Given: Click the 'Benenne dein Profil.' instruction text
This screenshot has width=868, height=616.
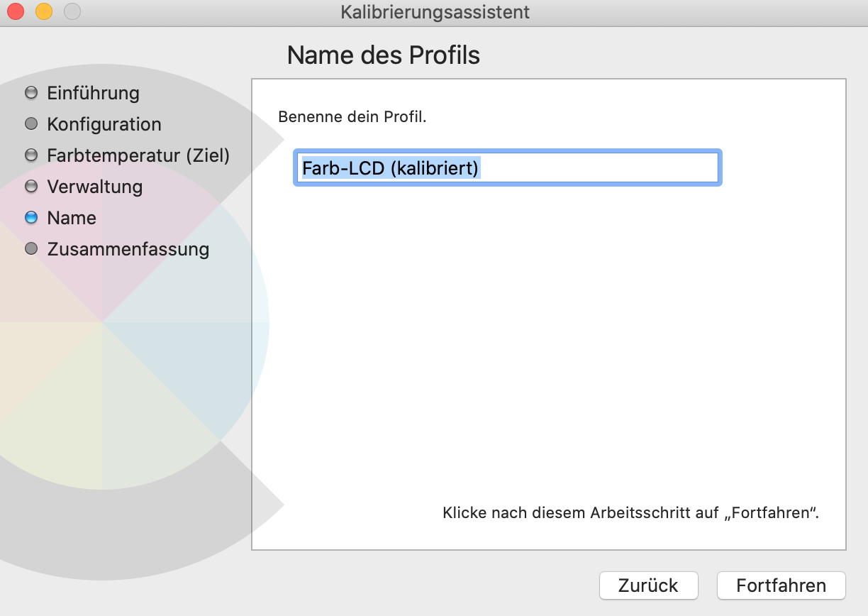Looking at the screenshot, I should coord(352,116).
